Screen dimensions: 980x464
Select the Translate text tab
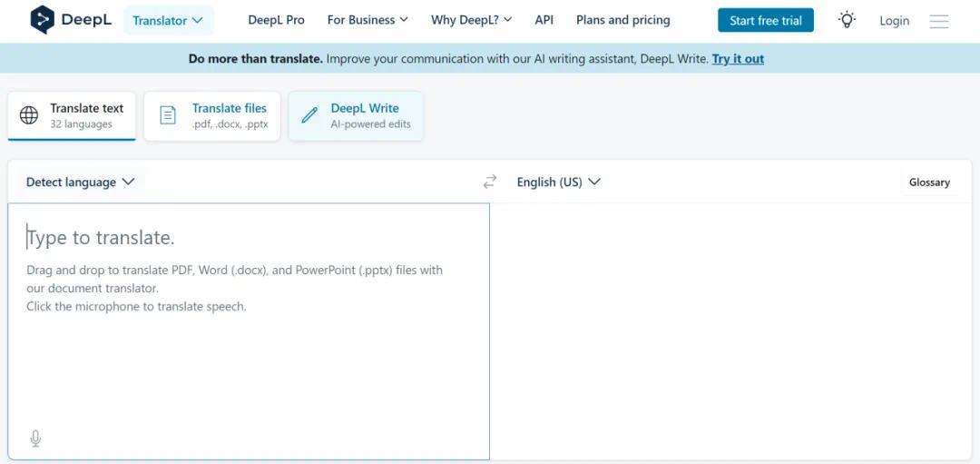72,116
